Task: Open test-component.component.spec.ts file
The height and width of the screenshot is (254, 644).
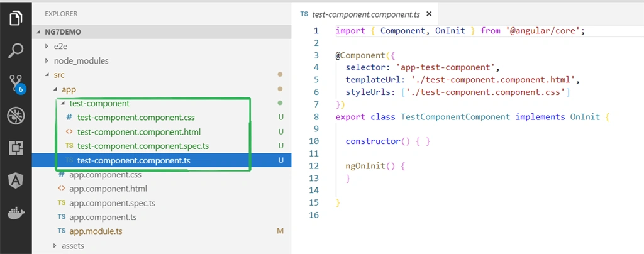Action: (x=143, y=146)
